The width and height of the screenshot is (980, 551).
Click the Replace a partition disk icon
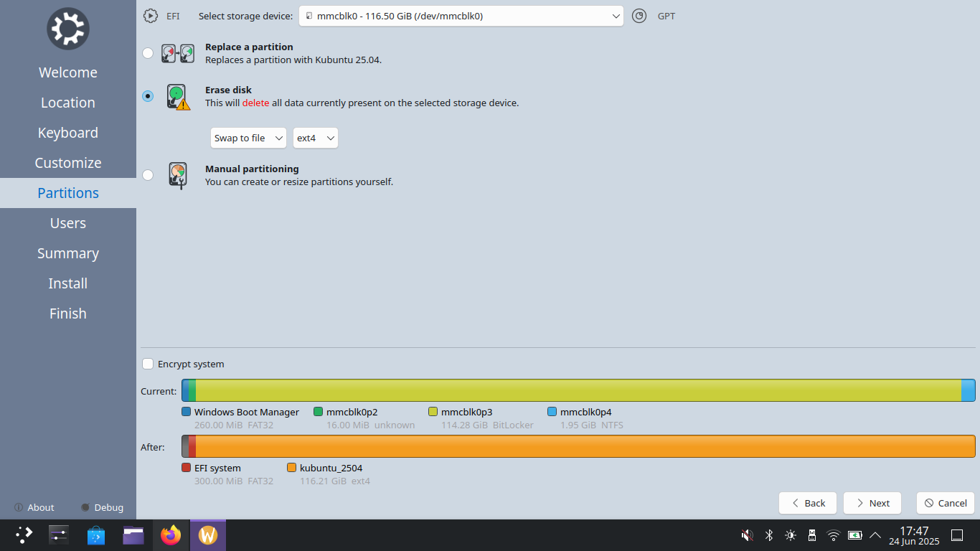[x=177, y=53]
